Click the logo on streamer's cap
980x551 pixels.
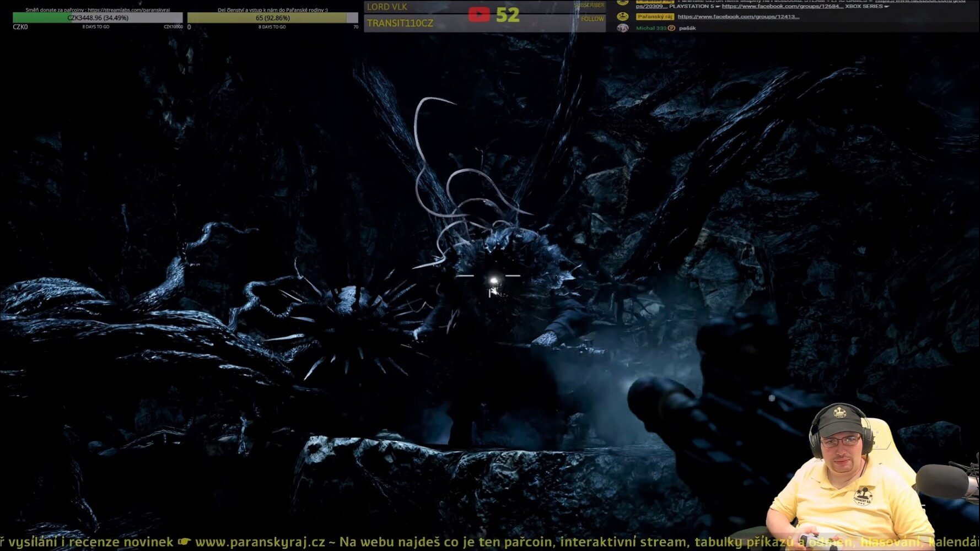[839, 412]
